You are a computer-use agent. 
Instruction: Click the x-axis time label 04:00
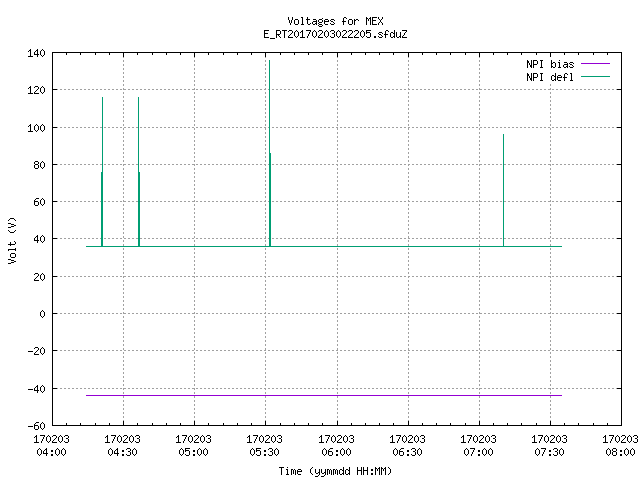(51, 452)
